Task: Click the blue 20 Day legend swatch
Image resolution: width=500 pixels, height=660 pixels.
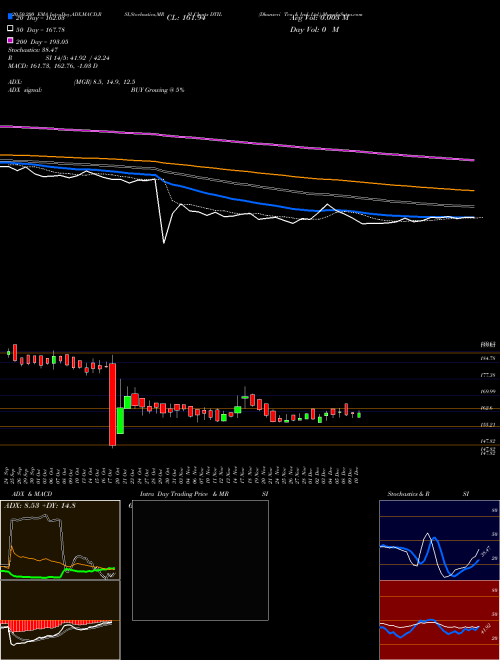Action: point(11,17)
